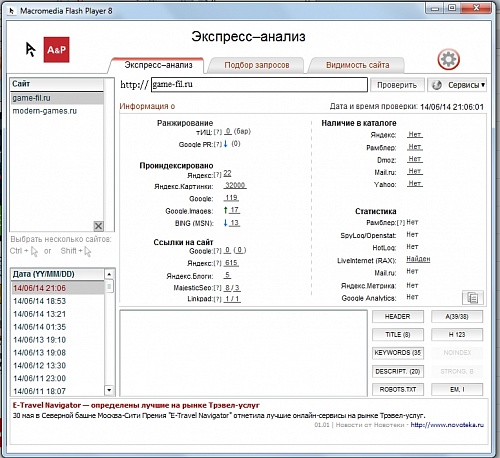500x458 pixels.
Task: Click the Flash Player title bar icon
Action: point(12,11)
